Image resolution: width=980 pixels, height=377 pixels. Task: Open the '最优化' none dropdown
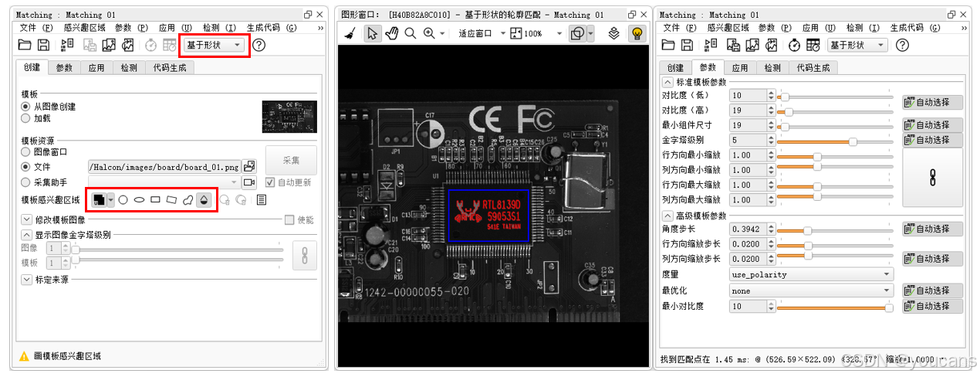coord(811,291)
